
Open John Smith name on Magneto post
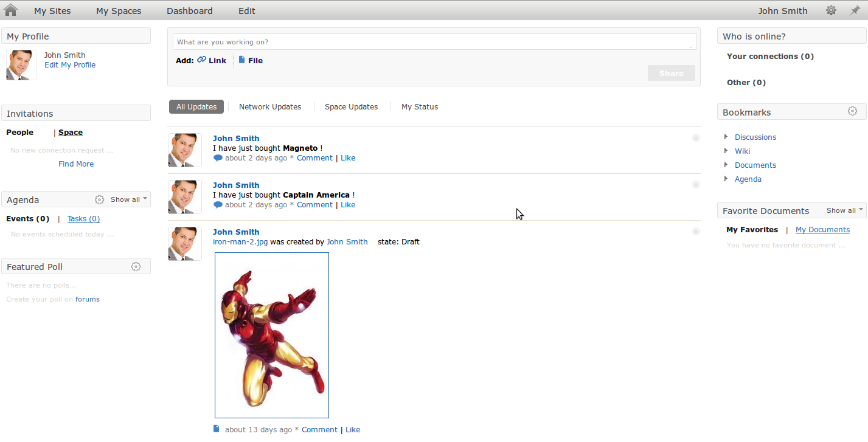[x=236, y=138]
